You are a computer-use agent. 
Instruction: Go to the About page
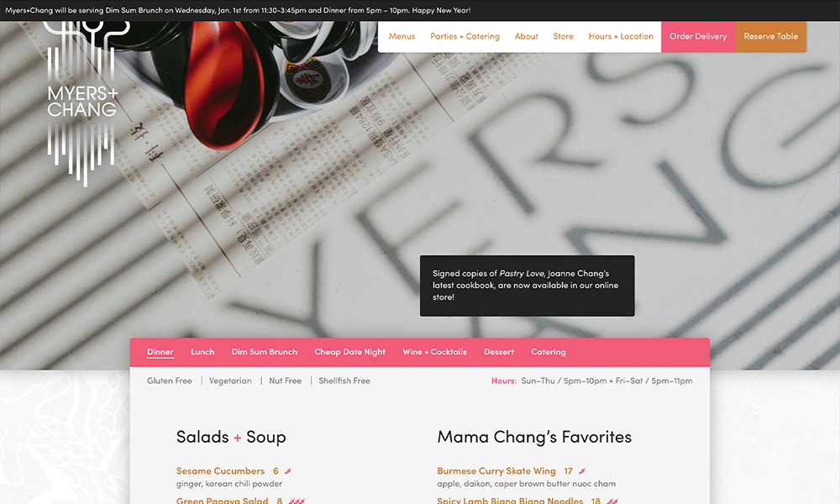[x=526, y=36]
